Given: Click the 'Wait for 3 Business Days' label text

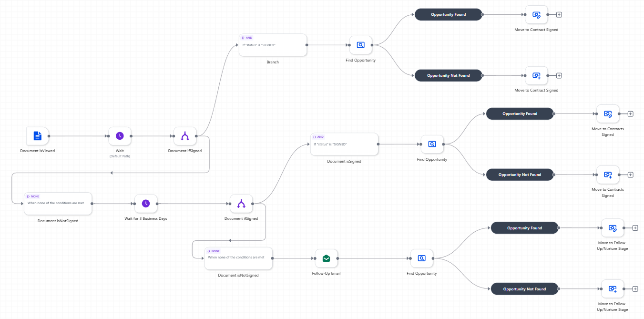Looking at the screenshot, I should [146, 219].
